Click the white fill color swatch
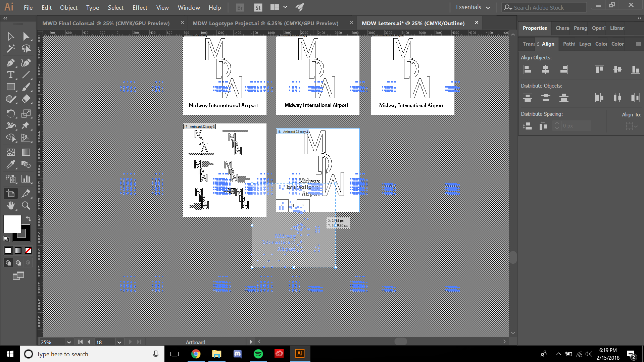 (12, 224)
